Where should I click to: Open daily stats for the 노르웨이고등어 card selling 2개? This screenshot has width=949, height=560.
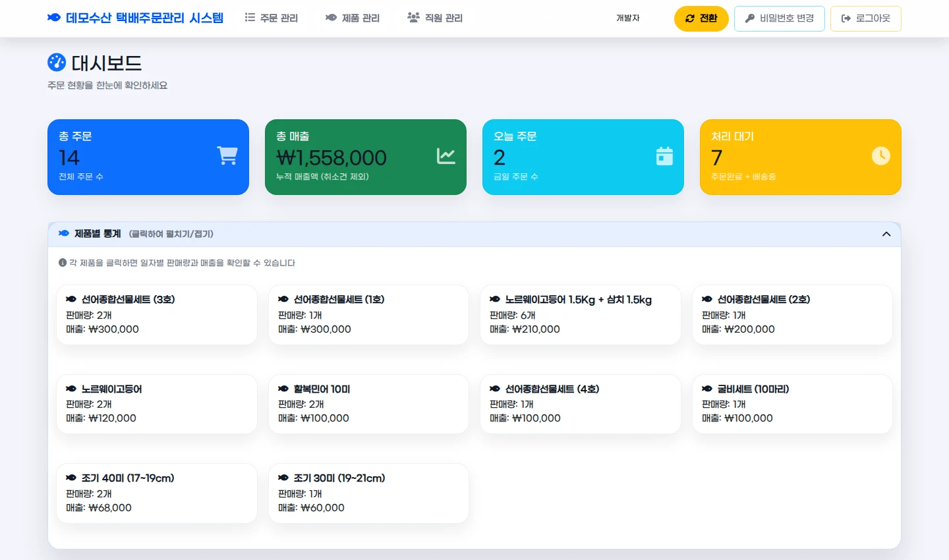[157, 404]
